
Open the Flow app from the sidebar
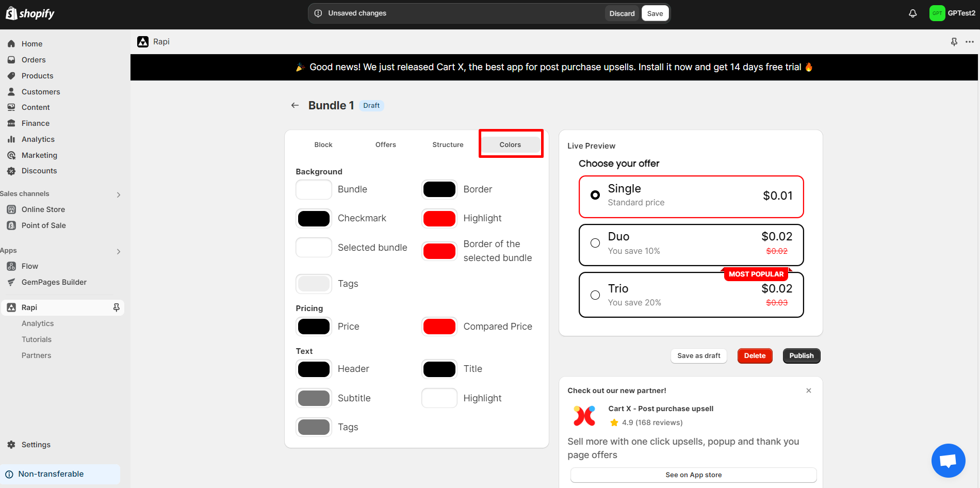(x=29, y=266)
